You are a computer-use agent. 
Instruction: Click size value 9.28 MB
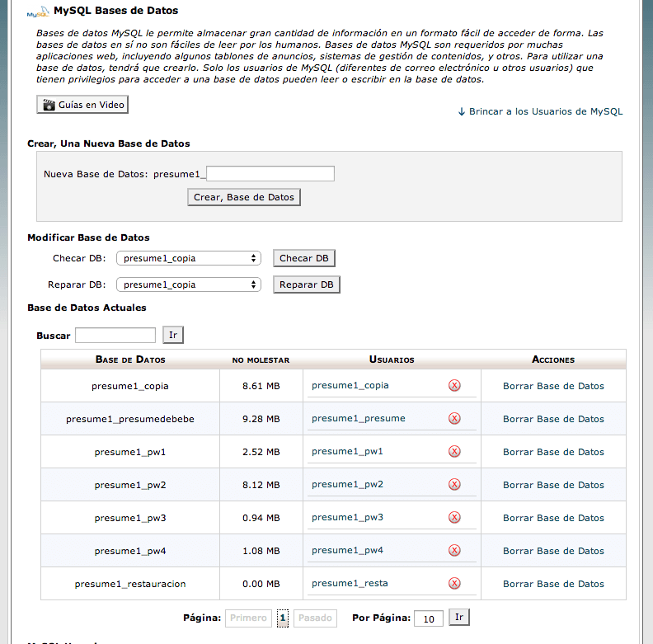click(x=261, y=419)
